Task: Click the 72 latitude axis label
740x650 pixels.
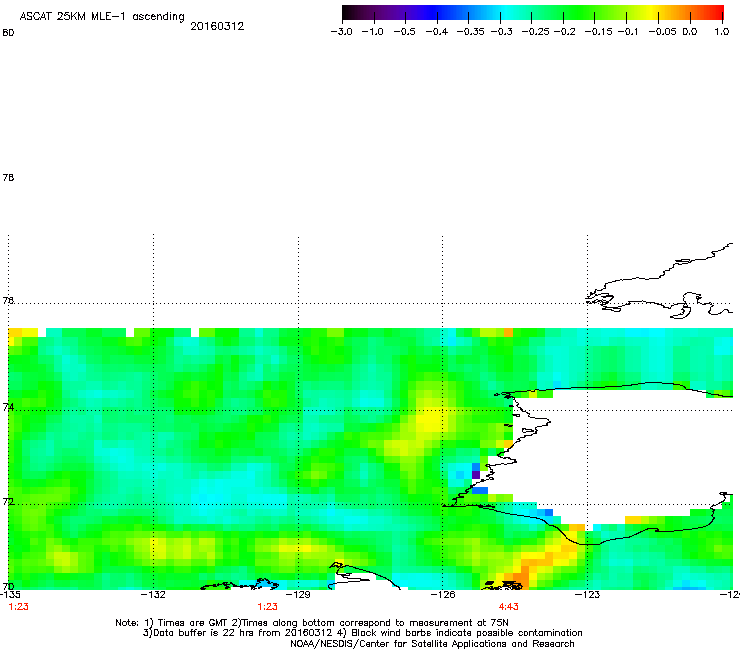Action: tap(8, 502)
